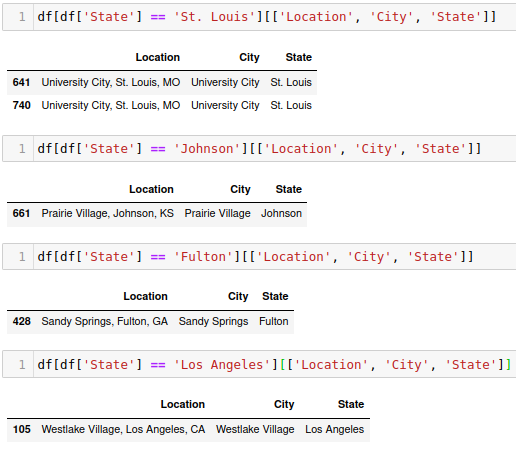Click the State header of Johnson table
The height and width of the screenshot is (449, 516).
[x=289, y=189]
